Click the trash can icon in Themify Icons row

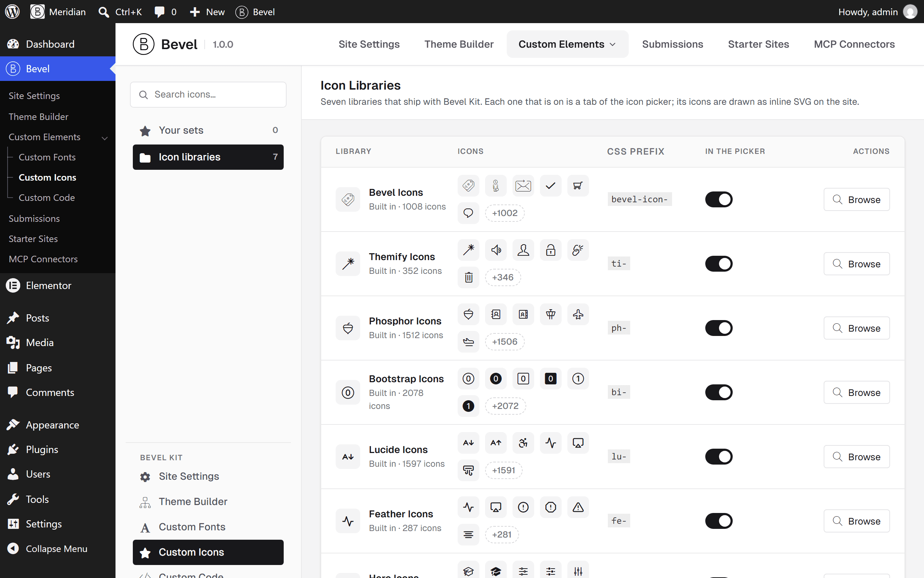(468, 277)
